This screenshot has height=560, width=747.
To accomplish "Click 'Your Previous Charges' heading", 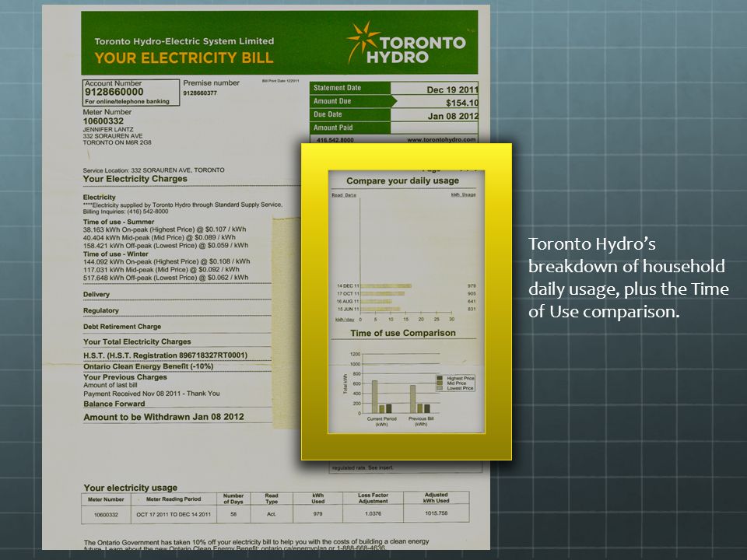I will click(125, 377).
